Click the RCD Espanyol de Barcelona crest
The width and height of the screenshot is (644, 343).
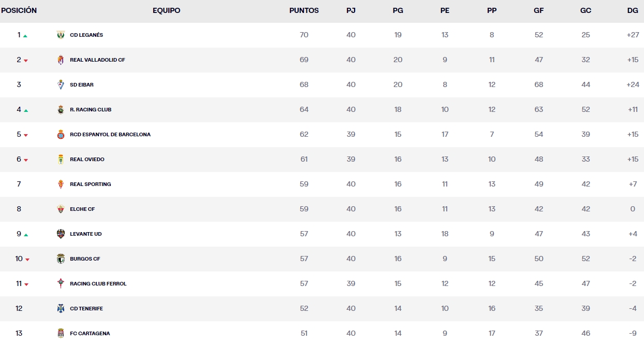click(61, 135)
